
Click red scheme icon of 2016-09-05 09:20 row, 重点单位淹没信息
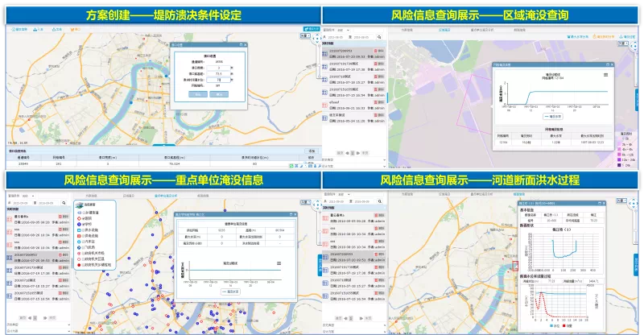(10, 219)
